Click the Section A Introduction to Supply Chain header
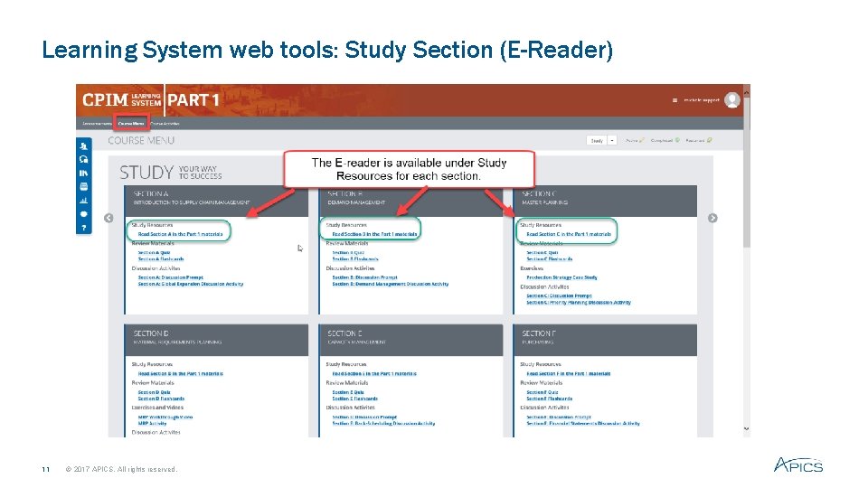Screen dimensions: 868x488 tap(216, 201)
